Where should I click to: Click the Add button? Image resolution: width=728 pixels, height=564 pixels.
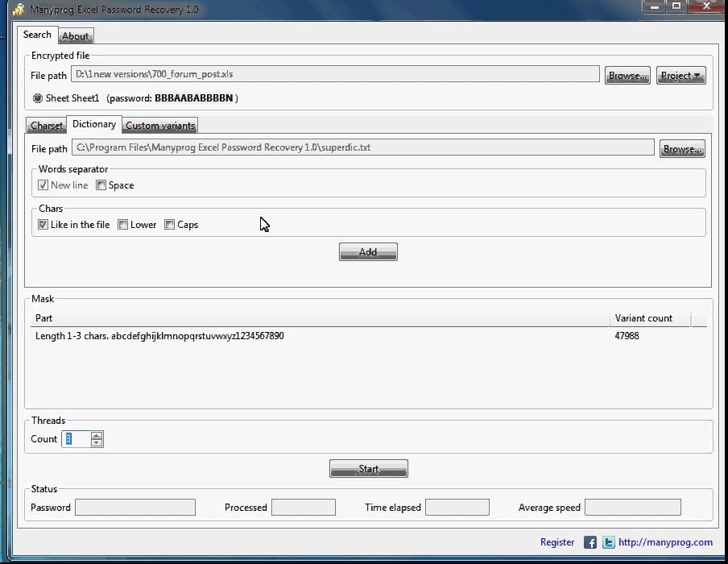point(368,252)
